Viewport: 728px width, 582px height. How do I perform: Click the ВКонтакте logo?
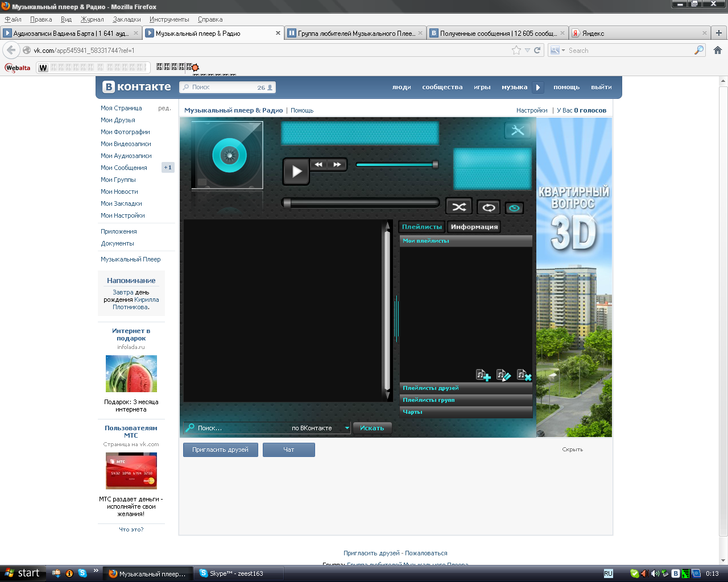click(x=136, y=87)
